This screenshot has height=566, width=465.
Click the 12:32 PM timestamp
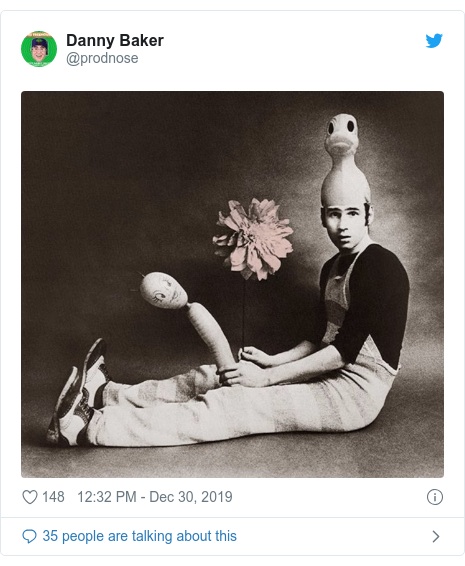pos(107,497)
